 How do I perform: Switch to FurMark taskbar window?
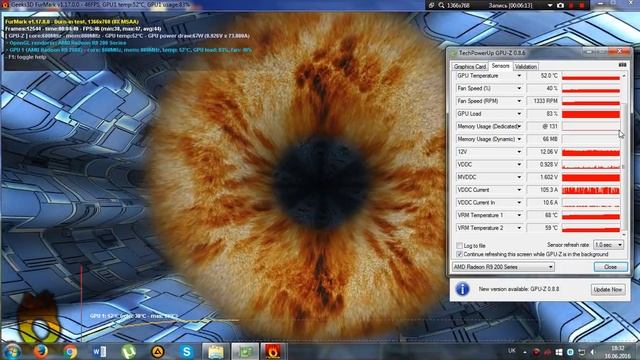tap(273, 351)
